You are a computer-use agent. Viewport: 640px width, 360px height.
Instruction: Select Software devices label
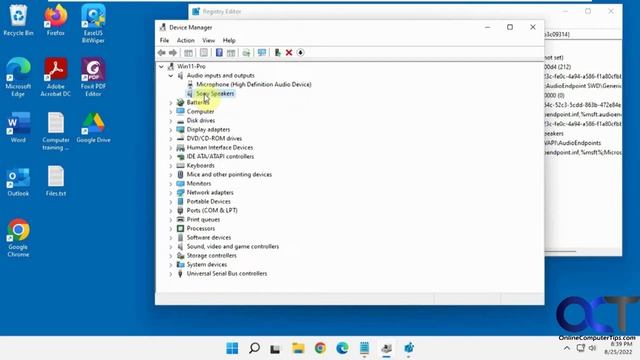(209, 238)
